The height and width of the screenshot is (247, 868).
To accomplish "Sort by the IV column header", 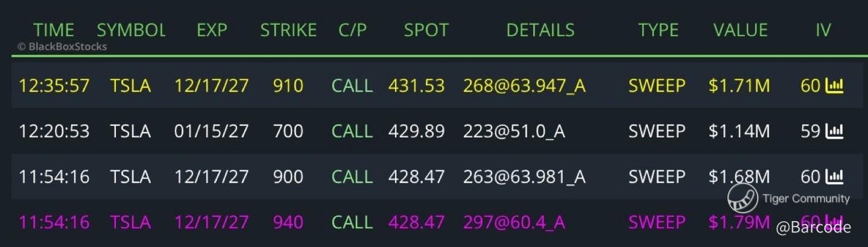I will point(823,30).
